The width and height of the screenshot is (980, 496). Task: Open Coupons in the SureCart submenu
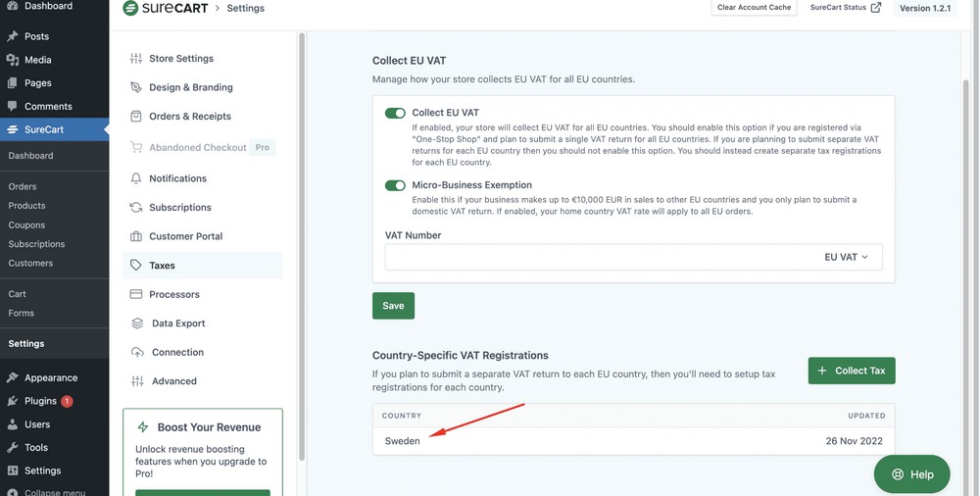pos(26,224)
